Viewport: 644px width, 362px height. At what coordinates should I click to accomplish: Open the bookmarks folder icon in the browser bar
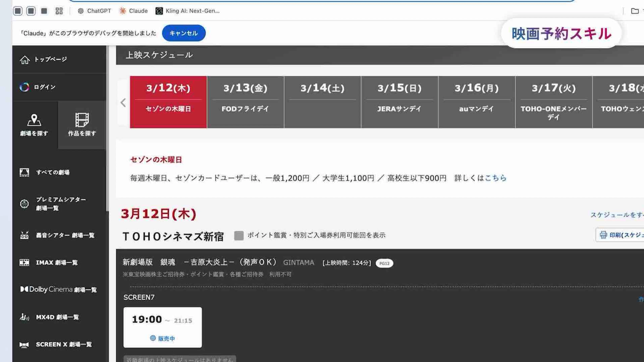coord(635,11)
